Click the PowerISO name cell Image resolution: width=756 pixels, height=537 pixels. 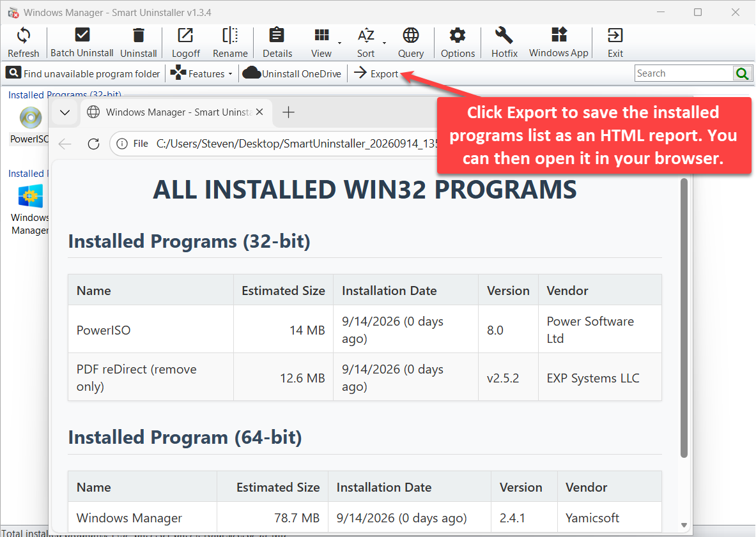click(151, 329)
